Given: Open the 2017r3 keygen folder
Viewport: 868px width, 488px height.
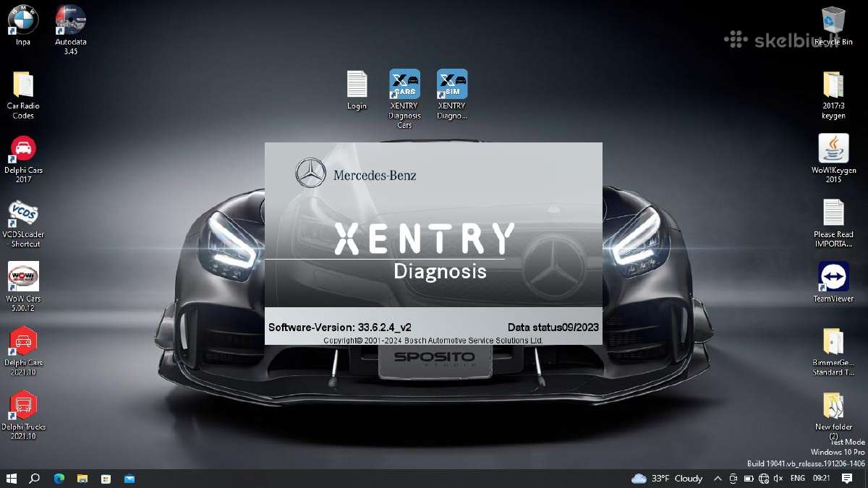Looking at the screenshot, I should (833, 95).
